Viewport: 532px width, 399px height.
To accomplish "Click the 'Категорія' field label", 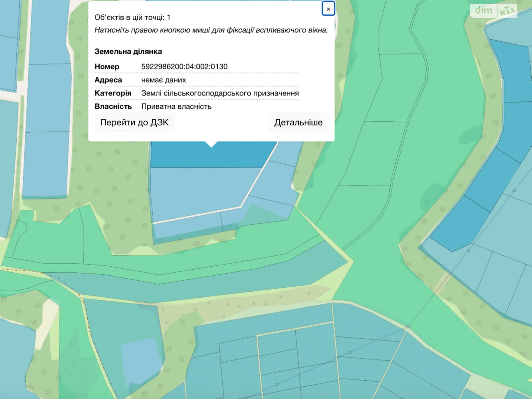I will tap(113, 93).
